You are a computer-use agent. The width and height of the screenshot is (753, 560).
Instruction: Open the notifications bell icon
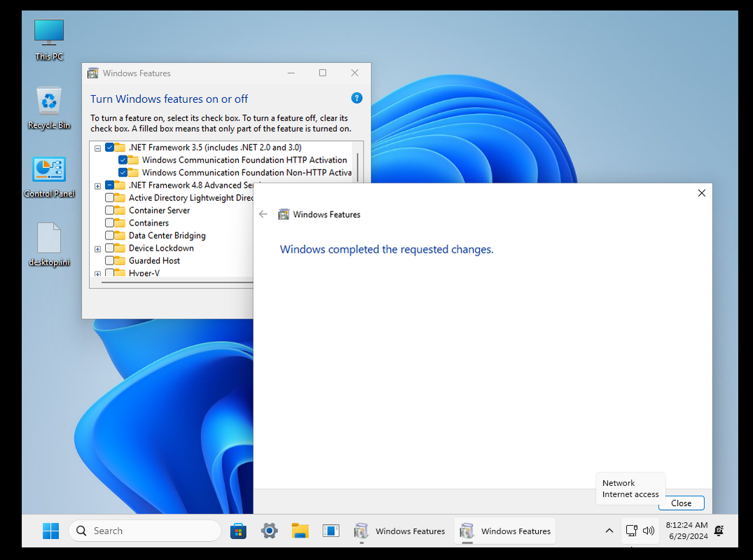click(719, 531)
